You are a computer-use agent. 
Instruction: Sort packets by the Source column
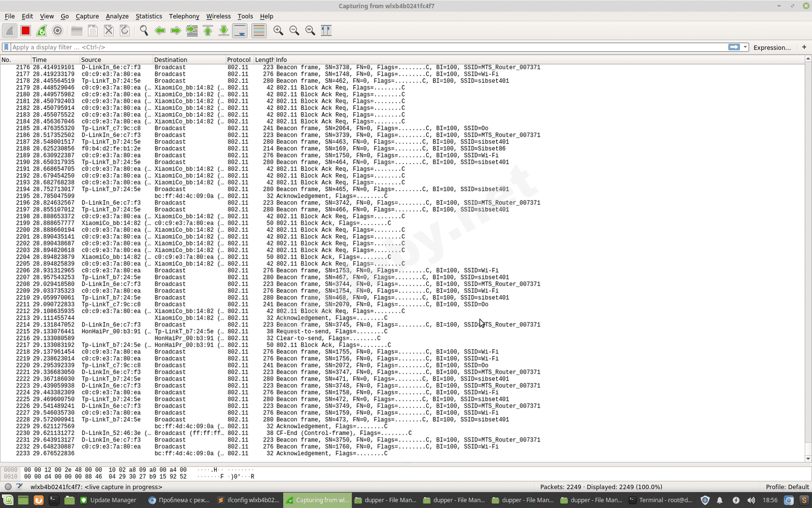116,60
